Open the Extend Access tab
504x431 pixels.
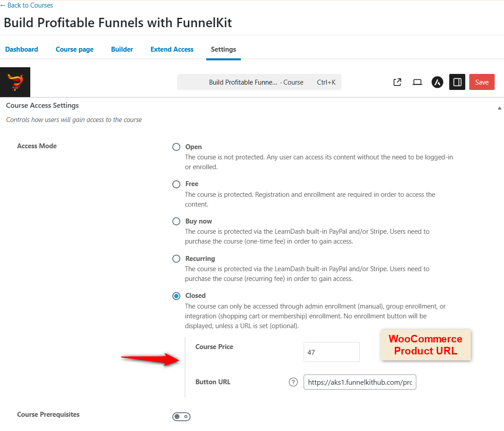(x=172, y=49)
